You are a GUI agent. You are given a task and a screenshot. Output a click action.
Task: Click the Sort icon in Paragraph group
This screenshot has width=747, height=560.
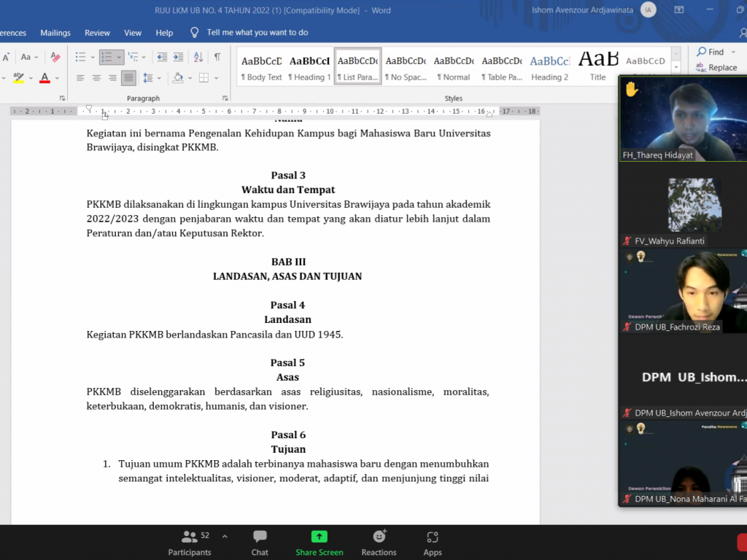198,57
